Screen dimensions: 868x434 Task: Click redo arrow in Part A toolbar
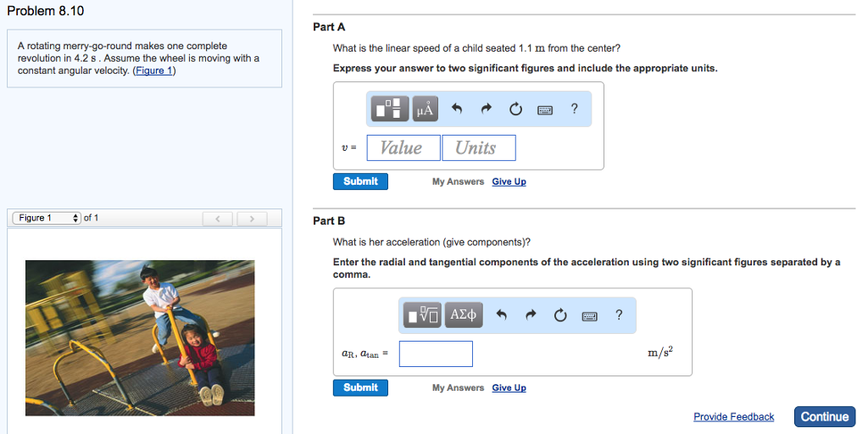click(486, 108)
